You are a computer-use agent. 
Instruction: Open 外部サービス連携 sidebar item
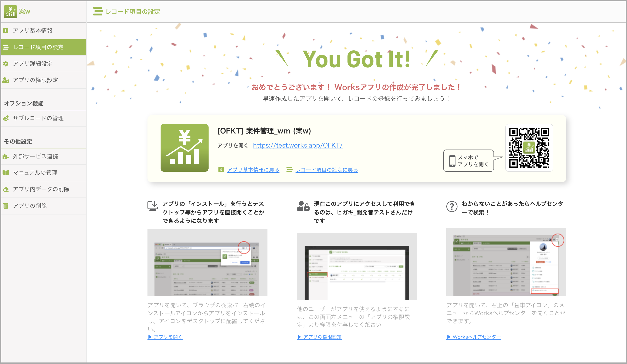[44, 156]
